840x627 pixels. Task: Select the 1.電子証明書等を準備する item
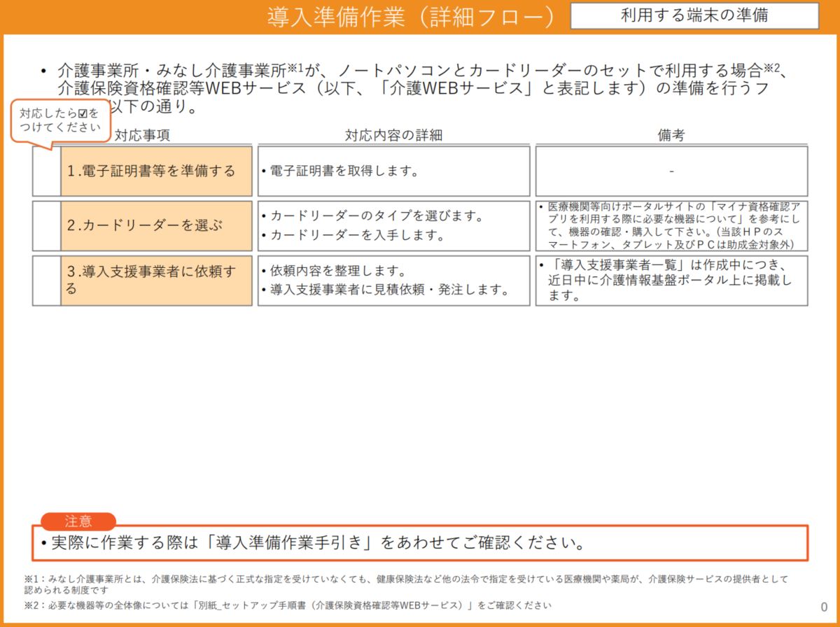tap(156, 171)
